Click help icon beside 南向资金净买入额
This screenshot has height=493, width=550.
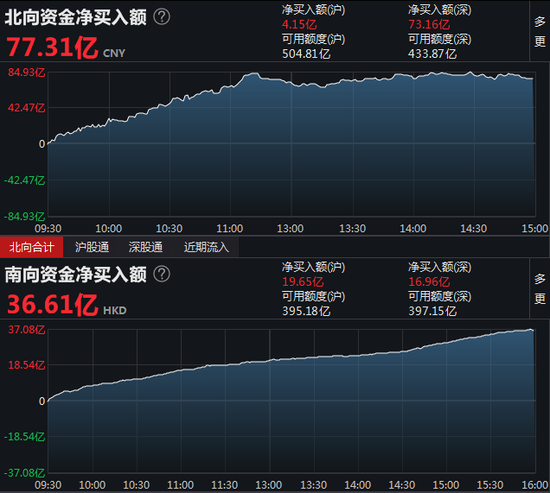click(162, 274)
